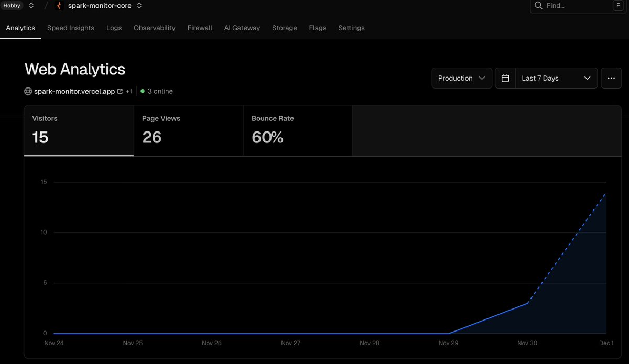Click the Dec 1 x-axis label
This screenshot has height=364, width=629.
point(606,343)
